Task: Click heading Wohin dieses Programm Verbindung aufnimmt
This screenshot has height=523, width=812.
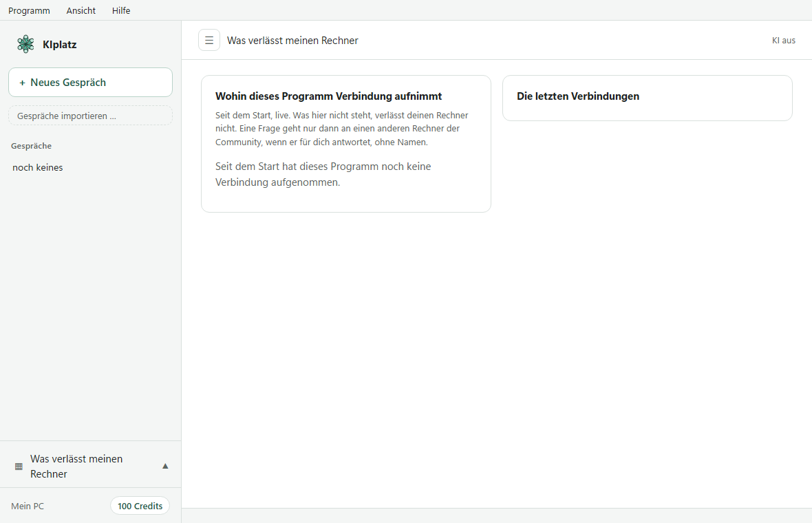Action: (x=328, y=96)
